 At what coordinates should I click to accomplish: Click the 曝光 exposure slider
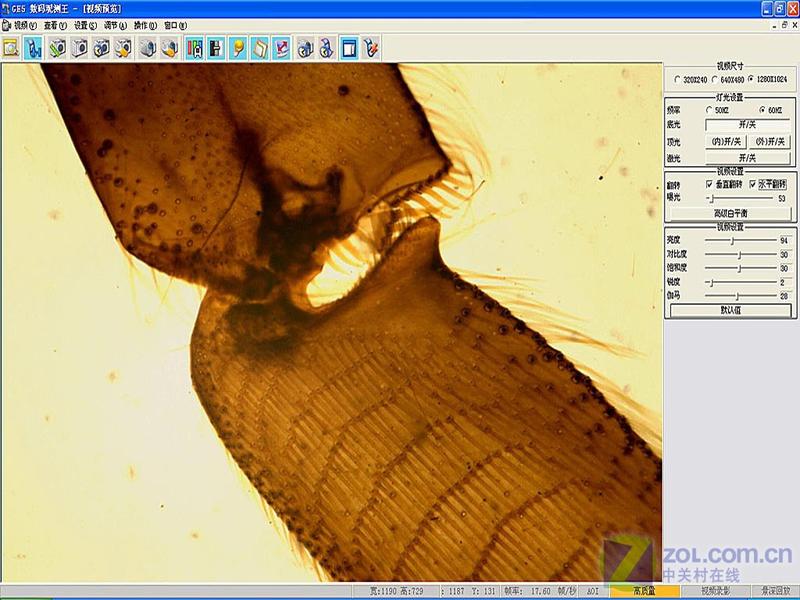(740, 198)
